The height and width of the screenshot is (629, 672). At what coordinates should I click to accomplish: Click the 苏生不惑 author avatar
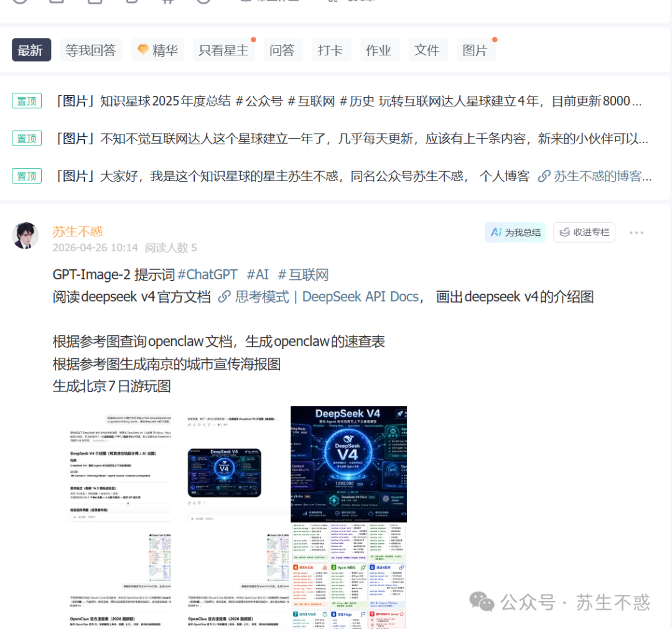coord(26,236)
